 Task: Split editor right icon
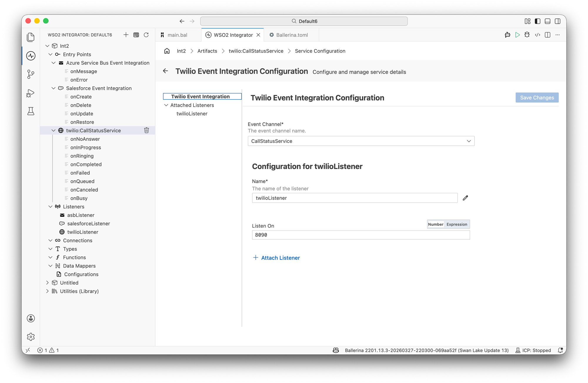[547, 35]
